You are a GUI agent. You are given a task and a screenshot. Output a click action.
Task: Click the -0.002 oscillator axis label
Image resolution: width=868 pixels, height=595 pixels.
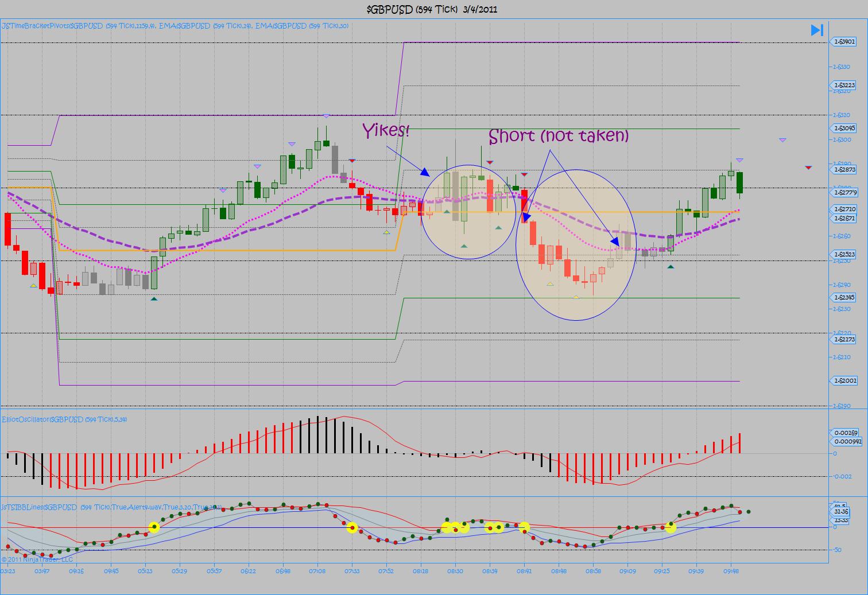[842, 476]
